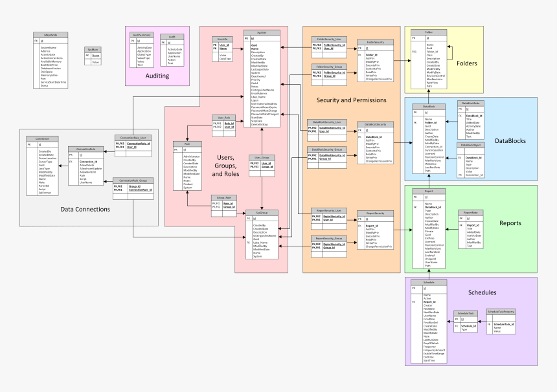The height and width of the screenshot is (392, 557).
Task: Select the SysMain table header
Action: pos(93,50)
